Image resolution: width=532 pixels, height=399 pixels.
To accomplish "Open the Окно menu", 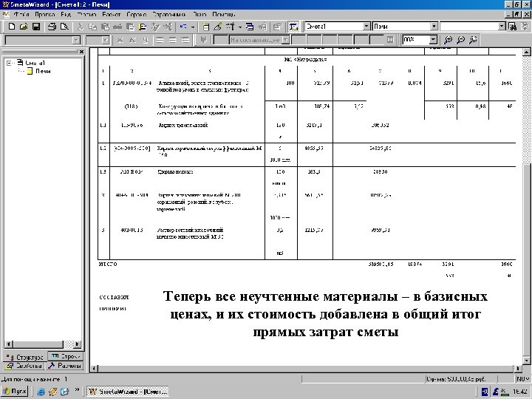I will pyautogui.click(x=199, y=15).
